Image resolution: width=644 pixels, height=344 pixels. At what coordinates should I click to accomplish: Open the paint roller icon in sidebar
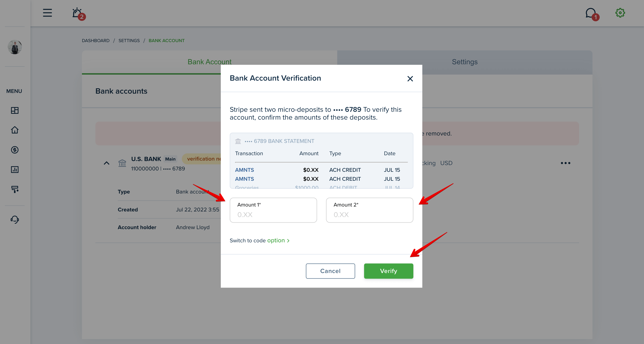point(15,189)
